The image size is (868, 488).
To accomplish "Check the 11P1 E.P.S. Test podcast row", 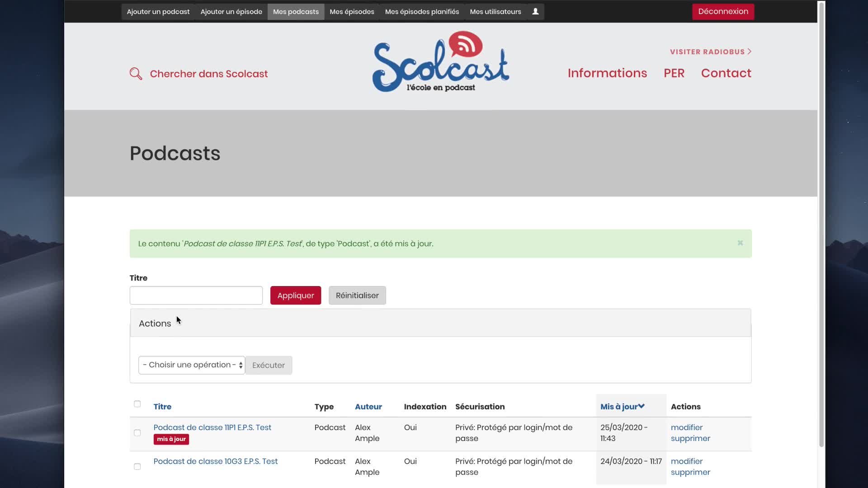I will pyautogui.click(x=137, y=433).
